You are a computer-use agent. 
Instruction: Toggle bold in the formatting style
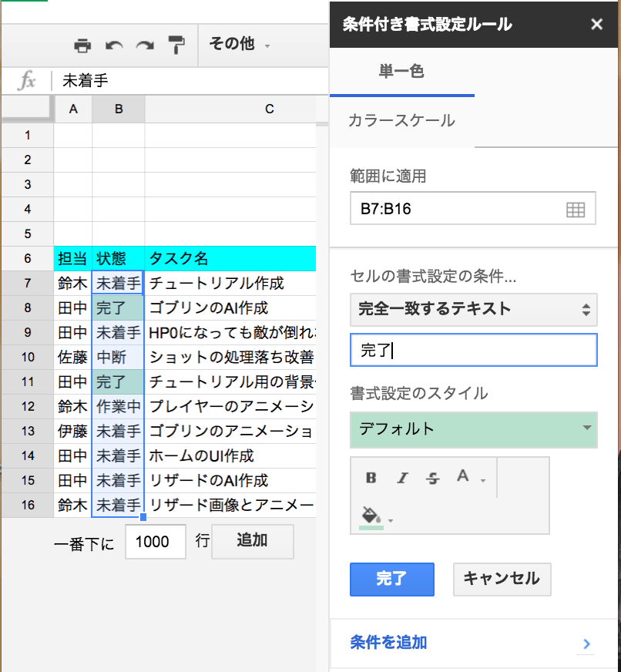[371, 477]
